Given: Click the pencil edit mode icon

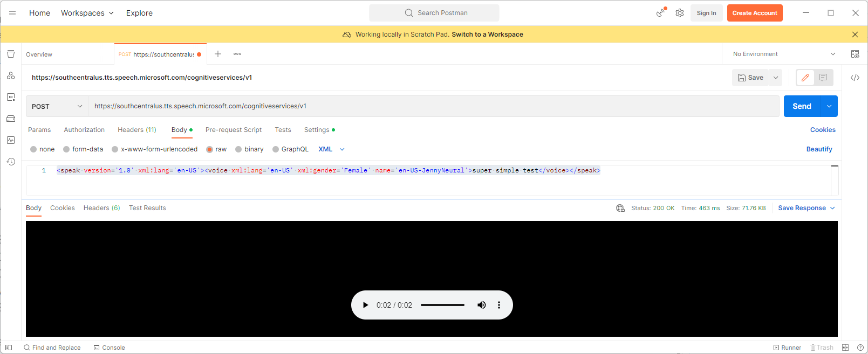Looking at the screenshot, I should (805, 78).
